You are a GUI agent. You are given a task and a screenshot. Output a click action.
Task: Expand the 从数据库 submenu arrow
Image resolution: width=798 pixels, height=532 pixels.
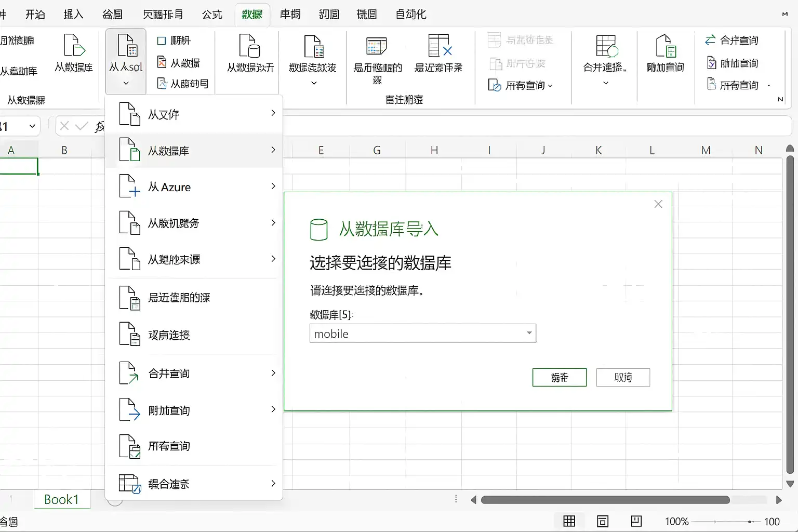coord(273,150)
